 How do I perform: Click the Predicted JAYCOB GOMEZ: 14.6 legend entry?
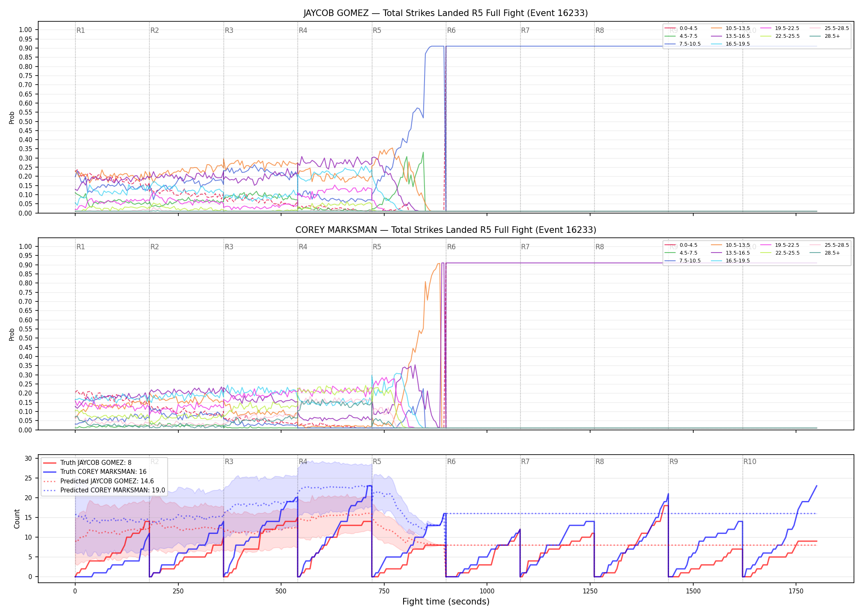click(98, 481)
